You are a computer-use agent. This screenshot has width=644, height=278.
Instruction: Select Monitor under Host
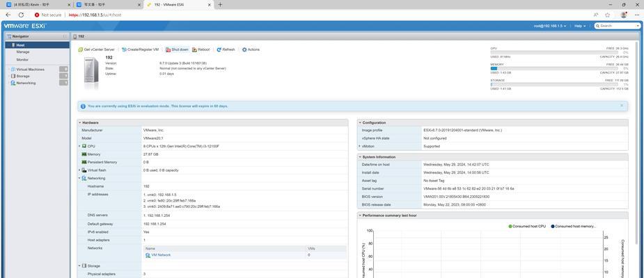(22, 60)
